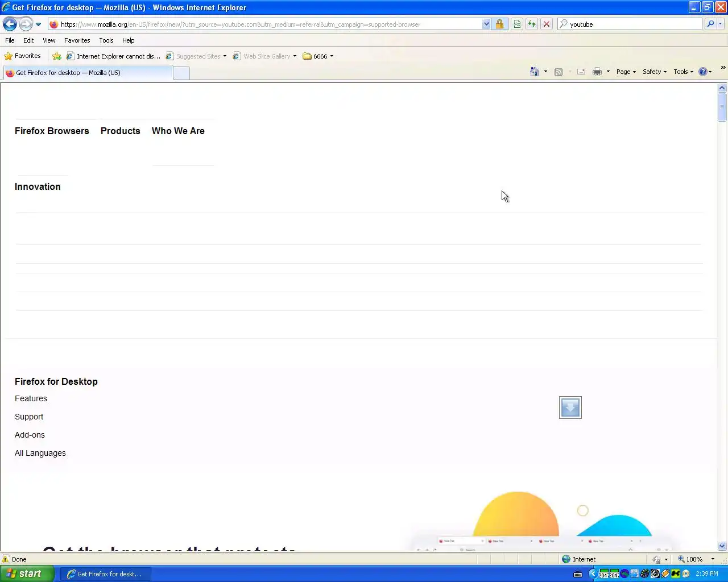The height and width of the screenshot is (582, 728).
Task: Open the Tools menu in menu bar
Action: pyautogui.click(x=106, y=40)
